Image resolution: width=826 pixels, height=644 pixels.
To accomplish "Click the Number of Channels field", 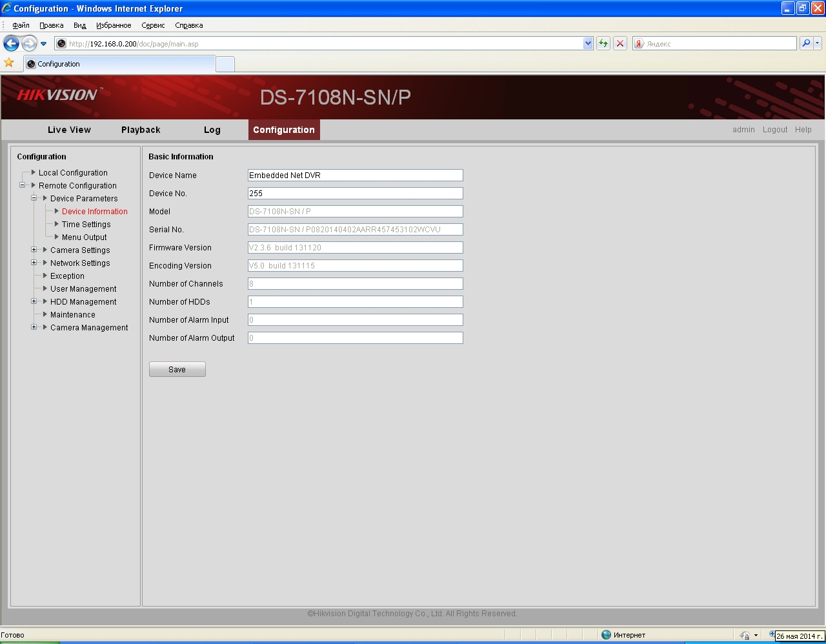I will point(356,283).
